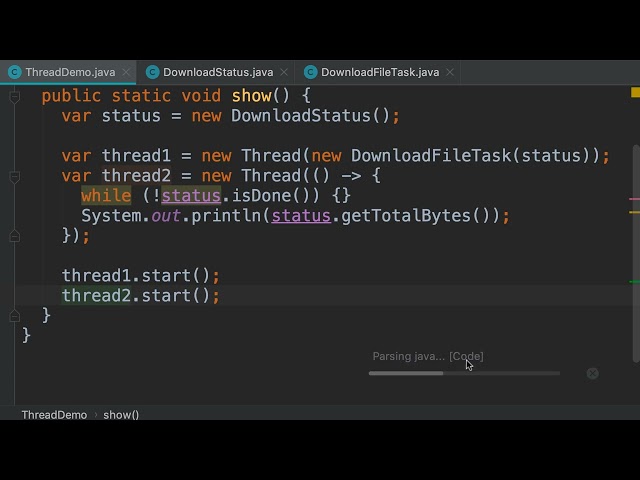
Task: Click the yellow inspection indicator at top right
Action: 635,92
